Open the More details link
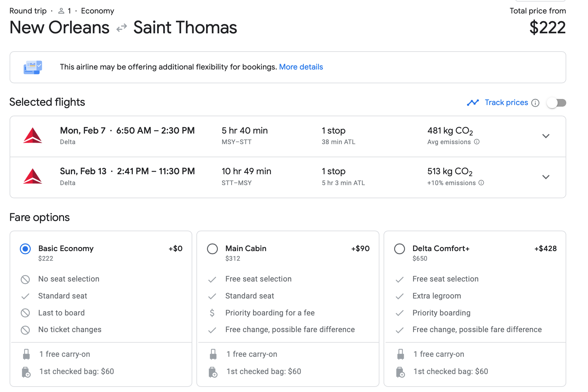The width and height of the screenshot is (588, 392). coord(301,67)
